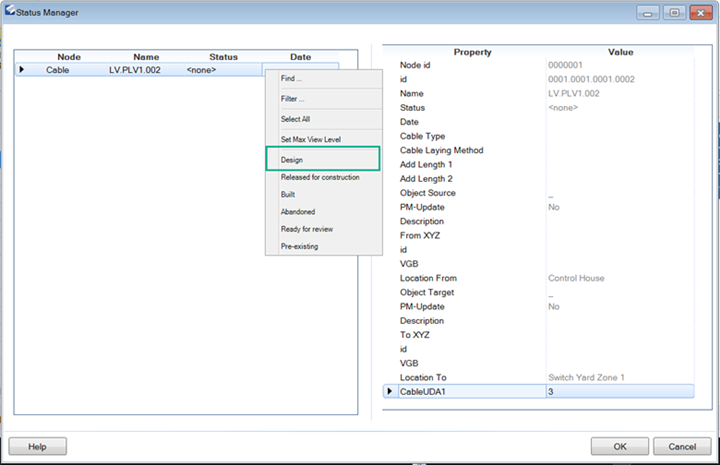Open Help for Status Manager
The image size is (720, 465).
[38, 446]
